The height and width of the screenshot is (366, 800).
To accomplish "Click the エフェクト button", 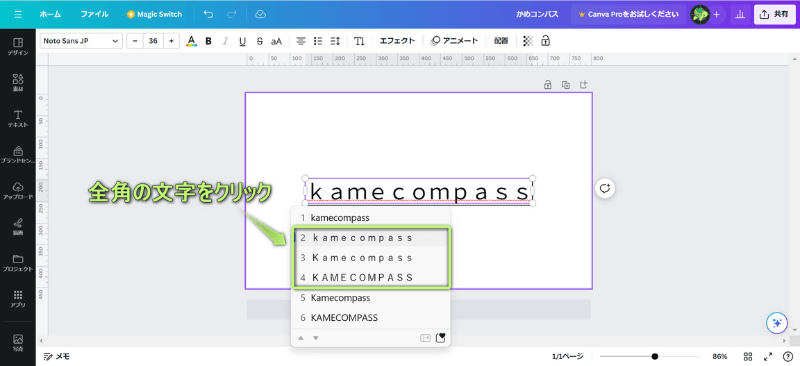I will [x=397, y=41].
